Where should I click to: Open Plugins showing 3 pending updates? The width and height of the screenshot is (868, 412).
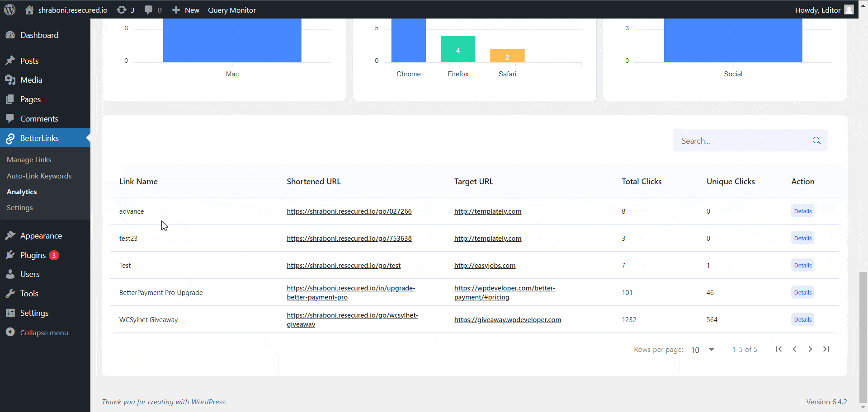[32, 255]
